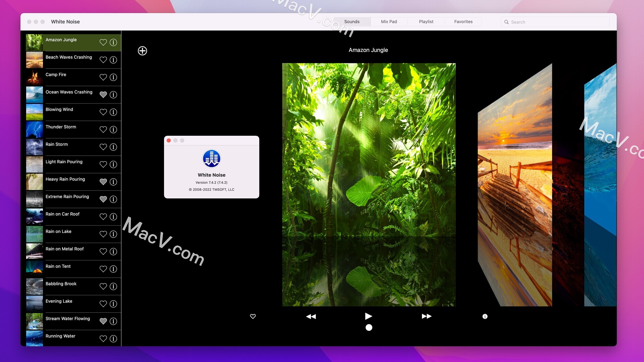Toggle favorite heart for Camp Fire
Screen dimensions: 644x362
pos(103,77)
